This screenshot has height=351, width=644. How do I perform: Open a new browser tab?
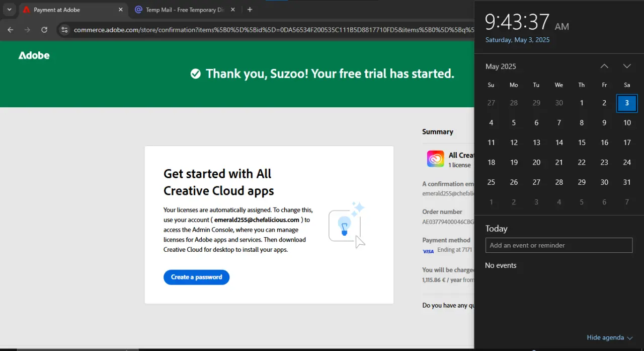250,10
